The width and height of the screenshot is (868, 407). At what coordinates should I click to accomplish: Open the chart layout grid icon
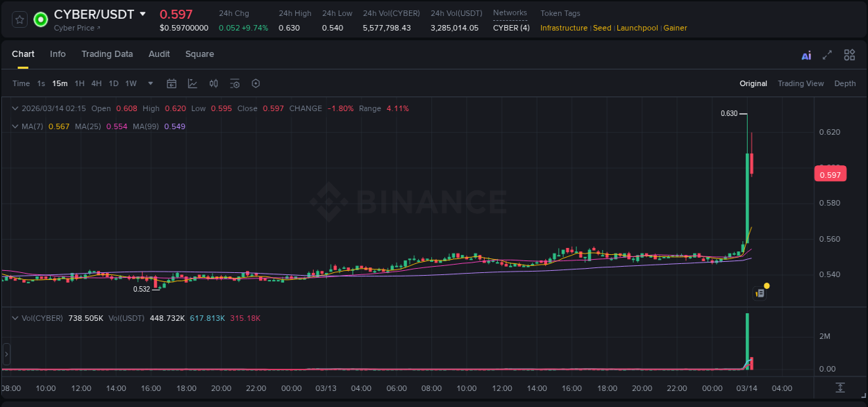pos(849,54)
